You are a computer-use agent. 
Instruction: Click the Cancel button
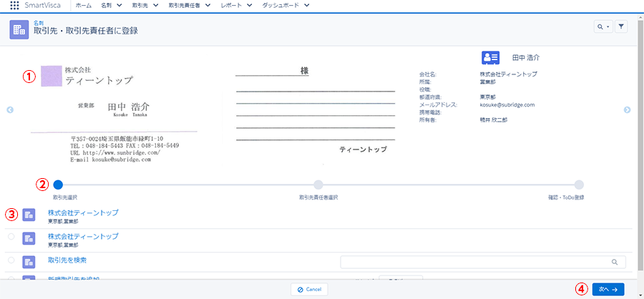pos(309,289)
